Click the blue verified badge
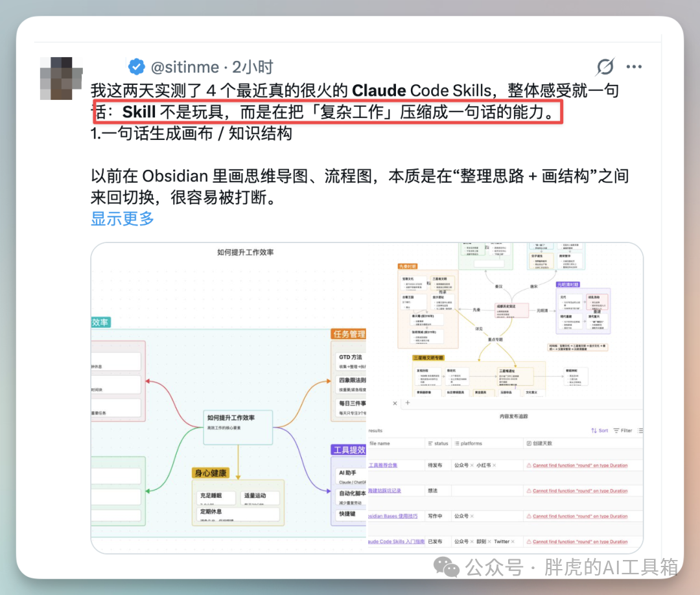Screen dimensions: 700x595 point(136,67)
